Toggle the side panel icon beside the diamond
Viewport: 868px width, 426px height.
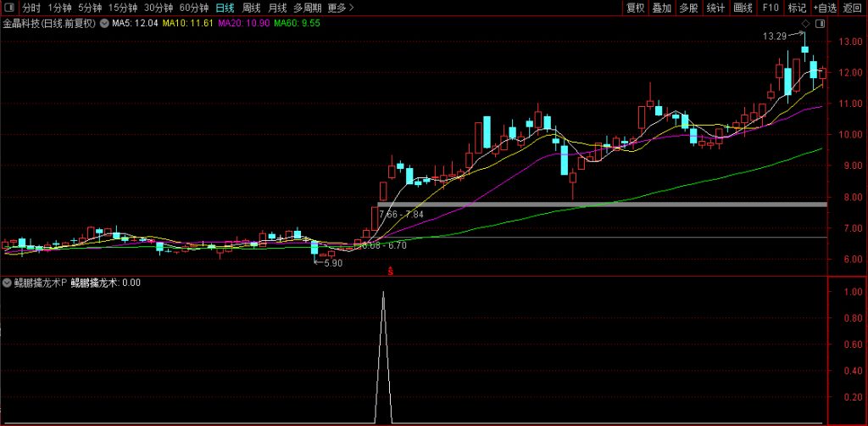tap(820, 24)
